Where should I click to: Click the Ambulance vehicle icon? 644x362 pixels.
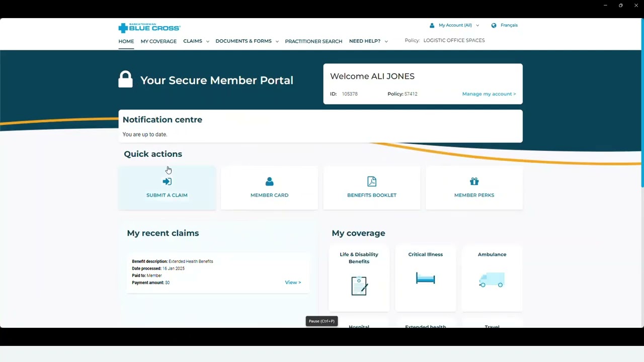click(492, 280)
